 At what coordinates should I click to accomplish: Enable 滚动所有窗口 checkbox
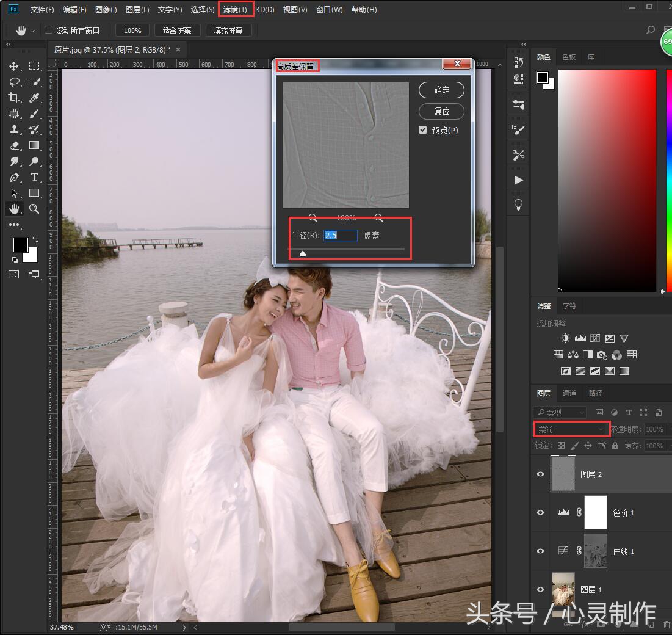49,30
